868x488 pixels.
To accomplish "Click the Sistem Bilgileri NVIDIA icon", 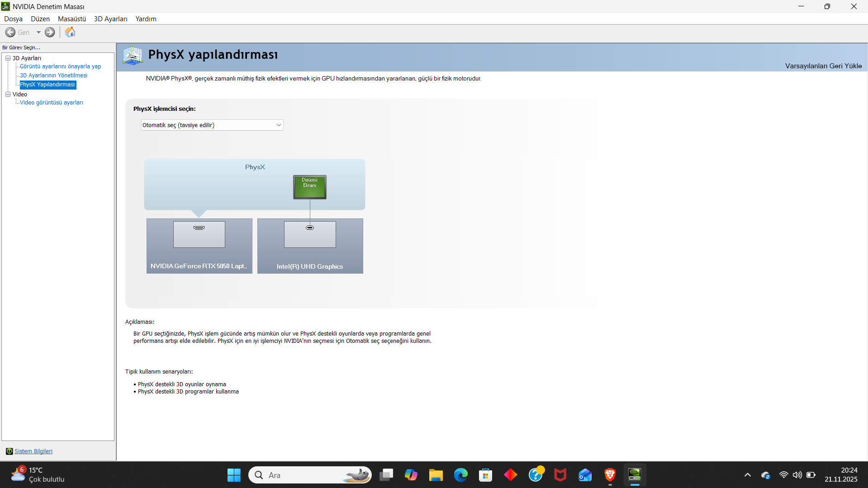I will click(9, 451).
